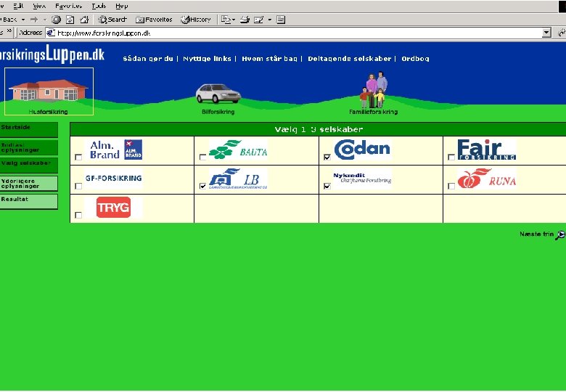Click the page icon in address bar
This screenshot has height=392, width=566.
tap(51, 33)
